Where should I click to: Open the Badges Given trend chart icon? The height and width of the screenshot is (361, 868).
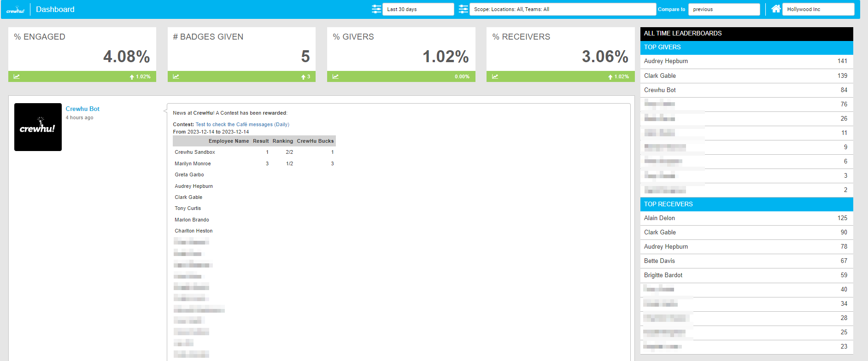tap(176, 76)
